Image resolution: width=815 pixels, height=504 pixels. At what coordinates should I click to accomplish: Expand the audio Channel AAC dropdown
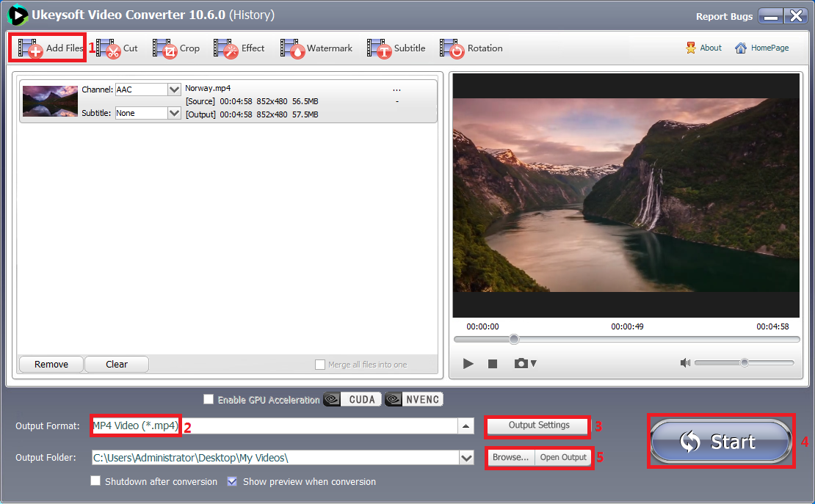click(x=174, y=90)
